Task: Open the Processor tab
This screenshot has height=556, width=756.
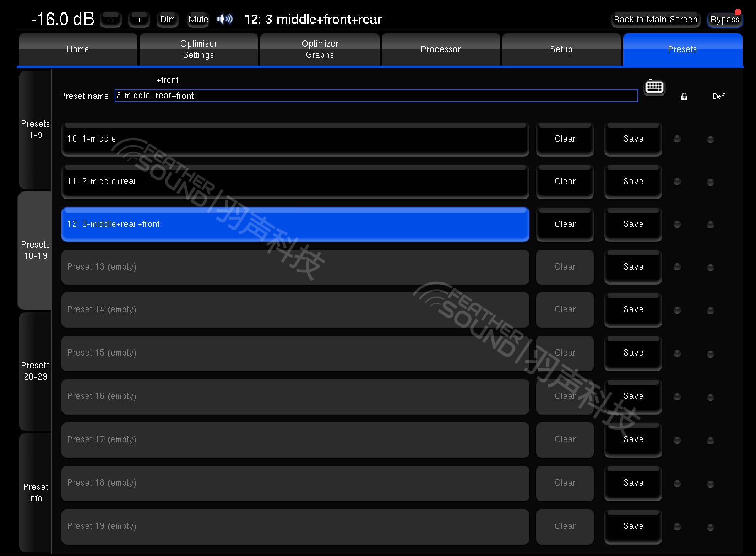Action: (440, 49)
